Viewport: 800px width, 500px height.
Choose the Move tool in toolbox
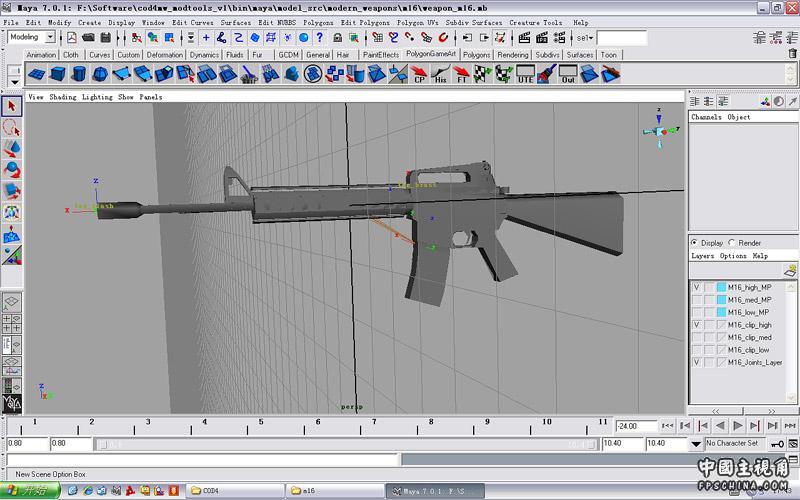tap(12, 148)
